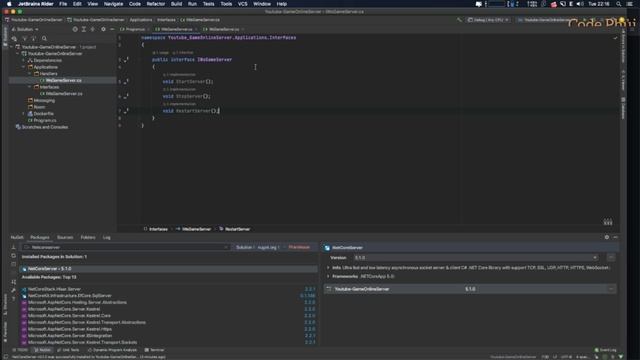
Task: Open the Debug run configuration dropdown
Action: coord(488,20)
